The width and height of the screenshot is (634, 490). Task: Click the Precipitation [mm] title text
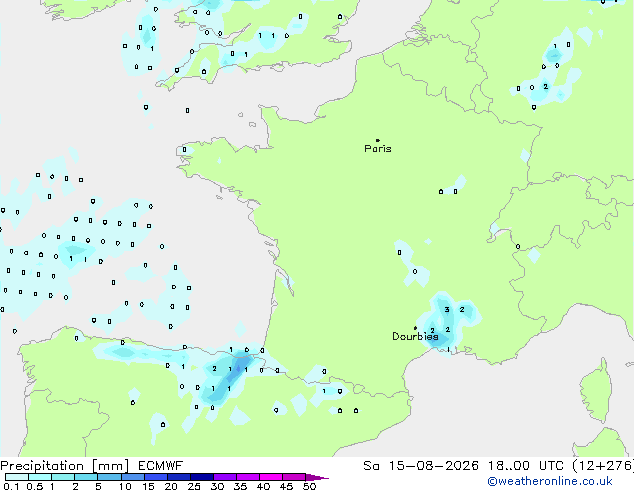pyautogui.click(x=65, y=466)
